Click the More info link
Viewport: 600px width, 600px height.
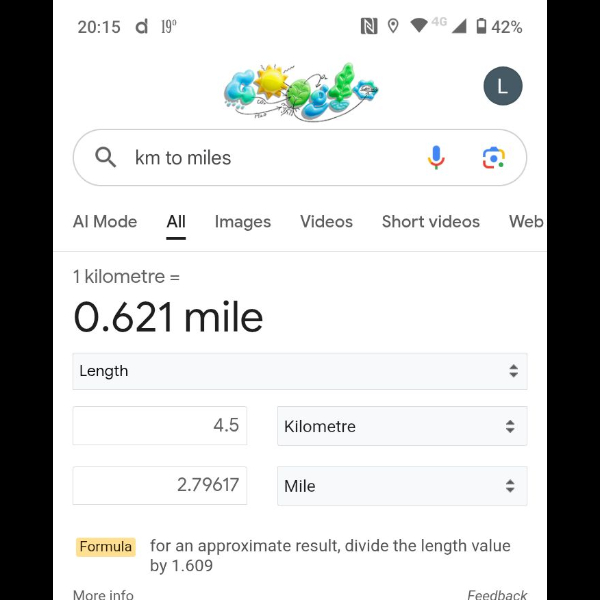[x=103, y=594]
